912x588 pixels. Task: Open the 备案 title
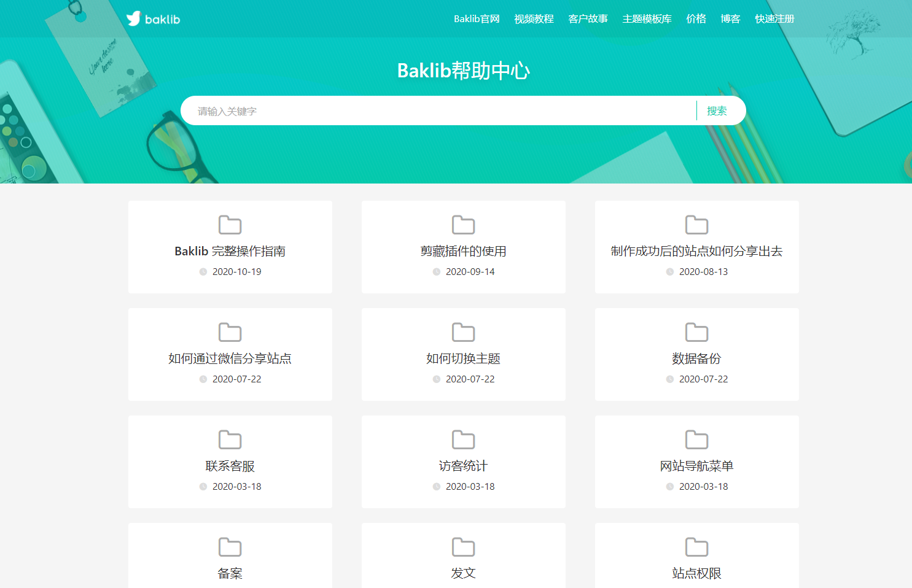click(x=230, y=573)
